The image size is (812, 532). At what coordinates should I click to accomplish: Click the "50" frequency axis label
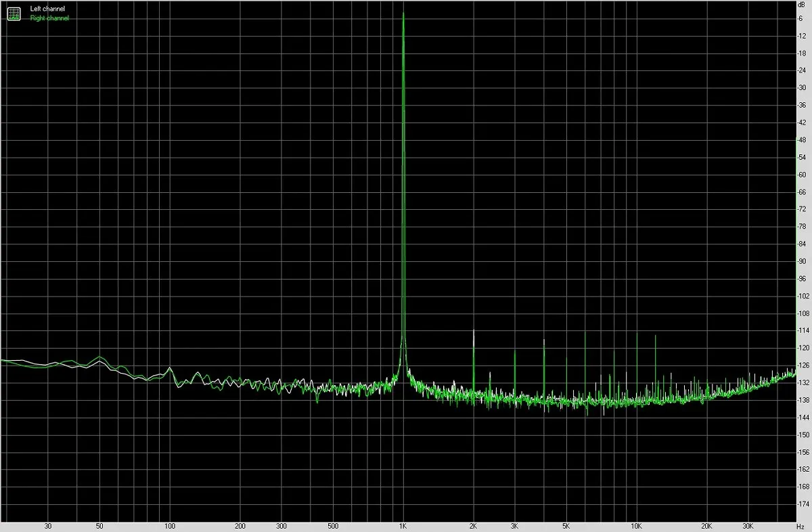tap(99, 525)
